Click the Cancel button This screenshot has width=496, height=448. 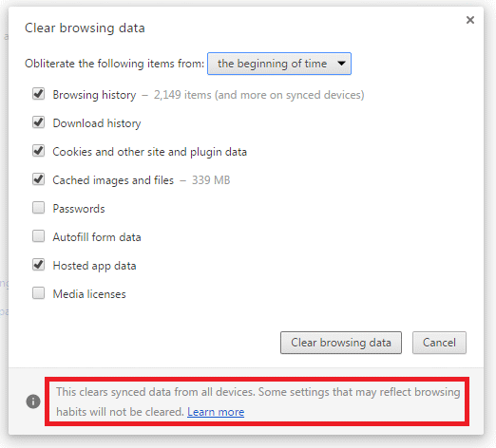point(439,343)
